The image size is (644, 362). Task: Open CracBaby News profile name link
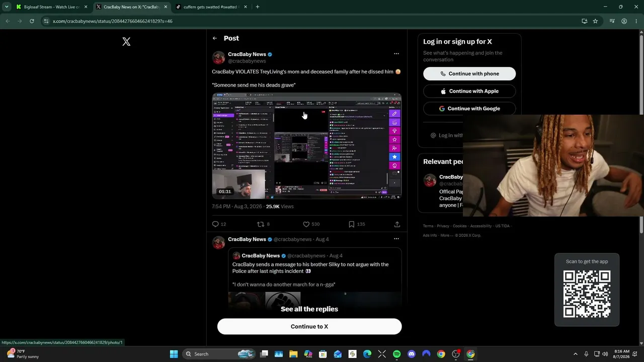pos(247,54)
